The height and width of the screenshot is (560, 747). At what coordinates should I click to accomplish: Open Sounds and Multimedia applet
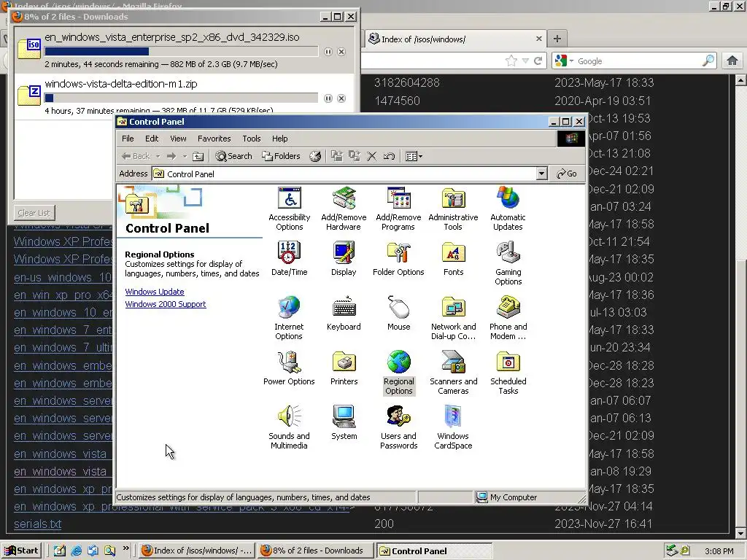pyautogui.click(x=289, y=427)
